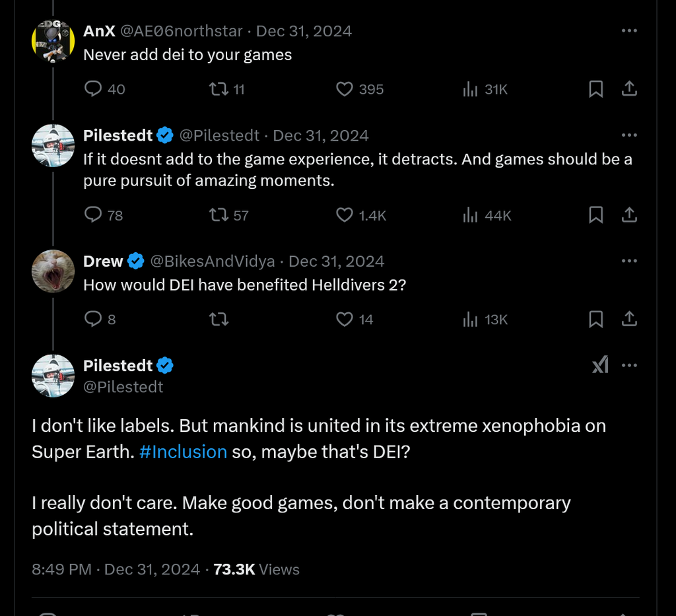Image resolution: width=676 pixels, height=616 pixels.
Task: Reply to Drew's Helldivers 2 question
Action: (93, 320)
